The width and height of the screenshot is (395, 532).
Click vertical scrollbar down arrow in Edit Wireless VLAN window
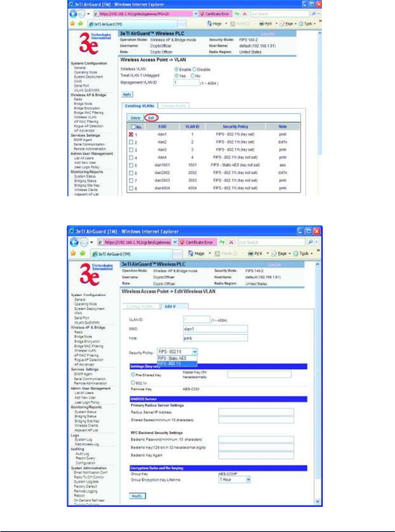(x=317, y=501)
